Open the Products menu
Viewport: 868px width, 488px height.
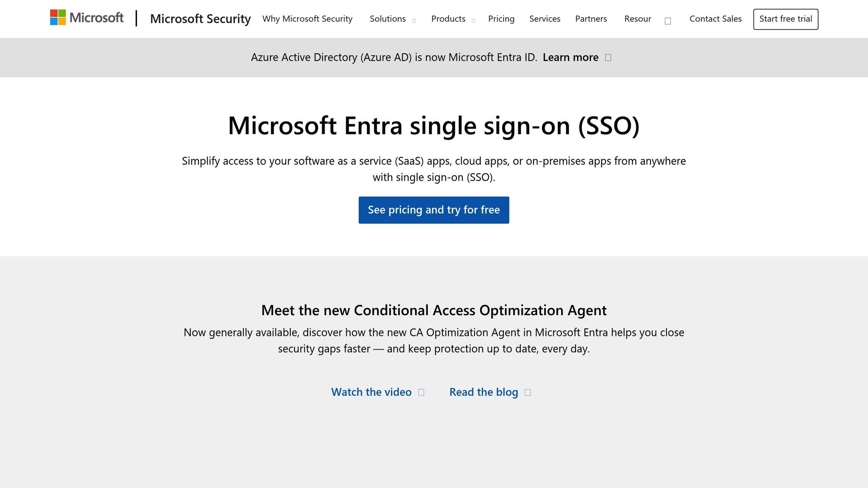point(448,19)
